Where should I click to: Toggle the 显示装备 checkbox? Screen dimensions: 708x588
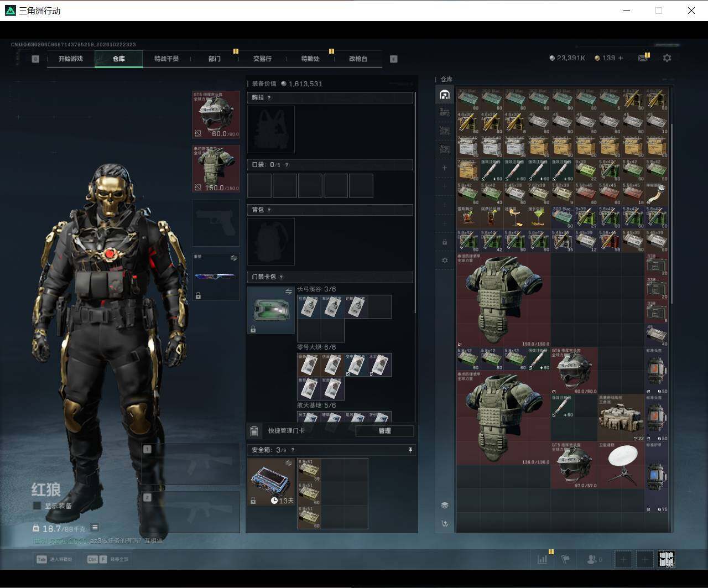[37, 506]
